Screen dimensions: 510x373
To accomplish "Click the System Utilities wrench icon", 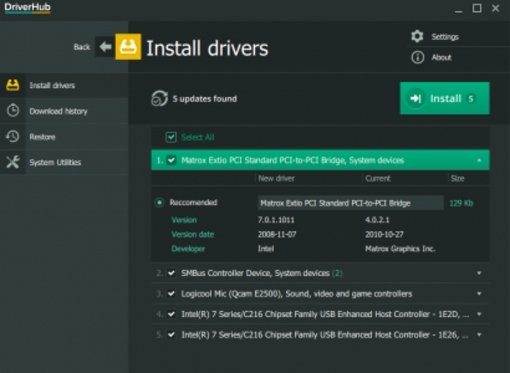I will (13, 162).
